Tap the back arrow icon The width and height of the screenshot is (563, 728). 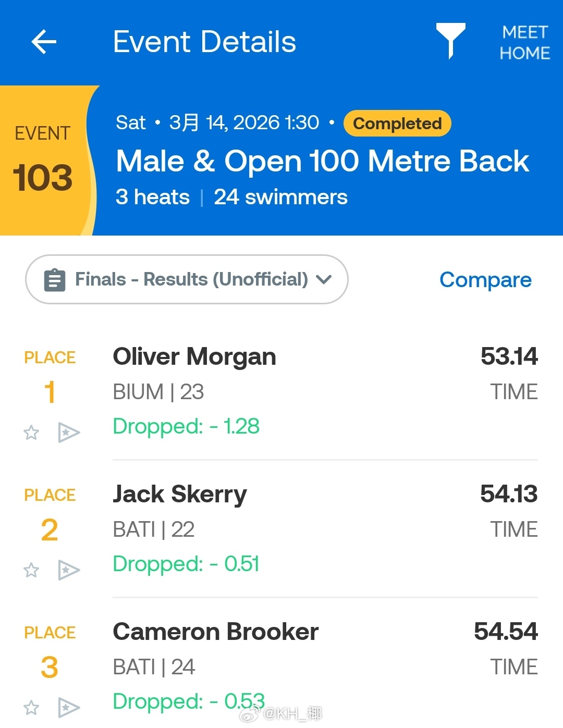(x=44, y=42)
